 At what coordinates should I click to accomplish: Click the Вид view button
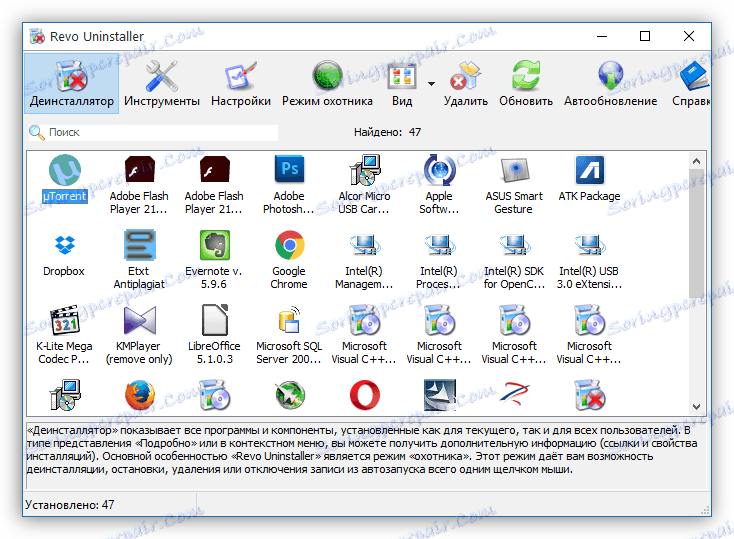[402, 83]
